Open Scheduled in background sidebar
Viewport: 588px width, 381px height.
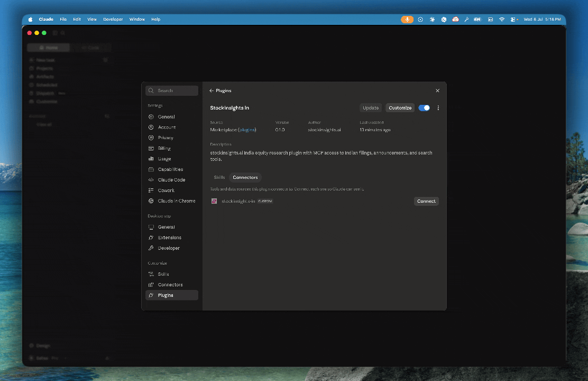point(47,85)
